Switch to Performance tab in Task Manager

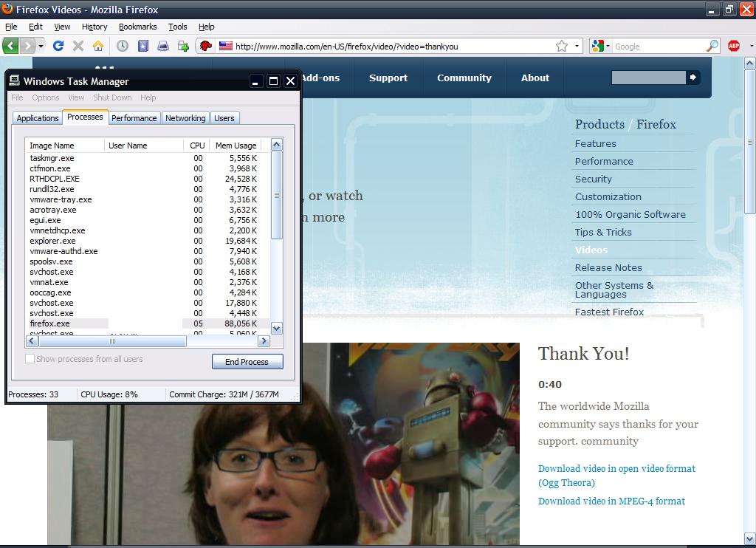pos(134,118)
